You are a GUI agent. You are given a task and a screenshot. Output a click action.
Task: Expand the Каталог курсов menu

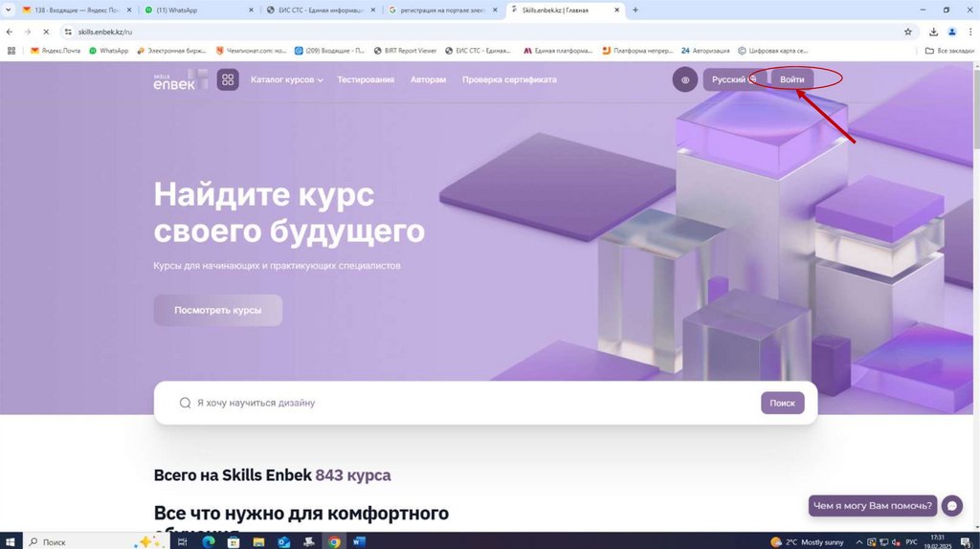pyautogui.click(x=287, y=80)
